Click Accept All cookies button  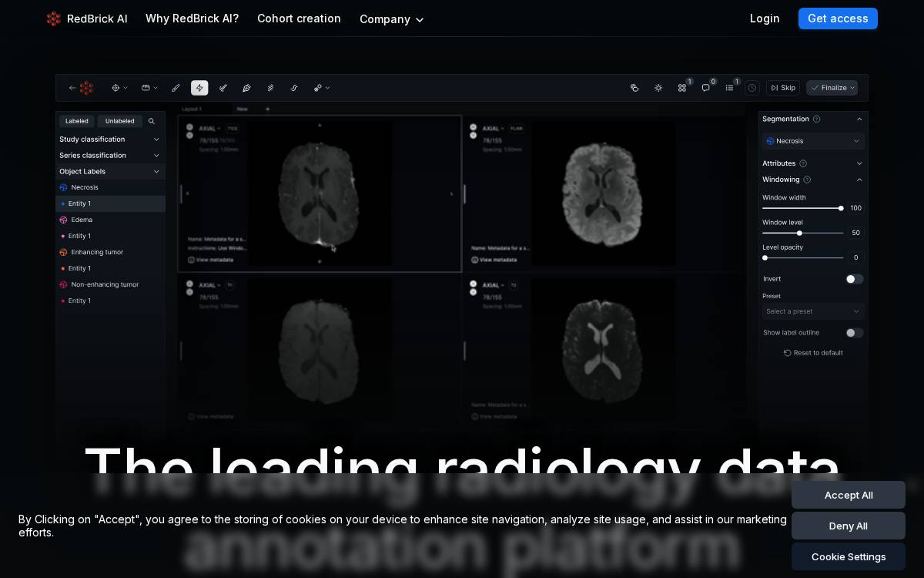[x=849, y=495]
